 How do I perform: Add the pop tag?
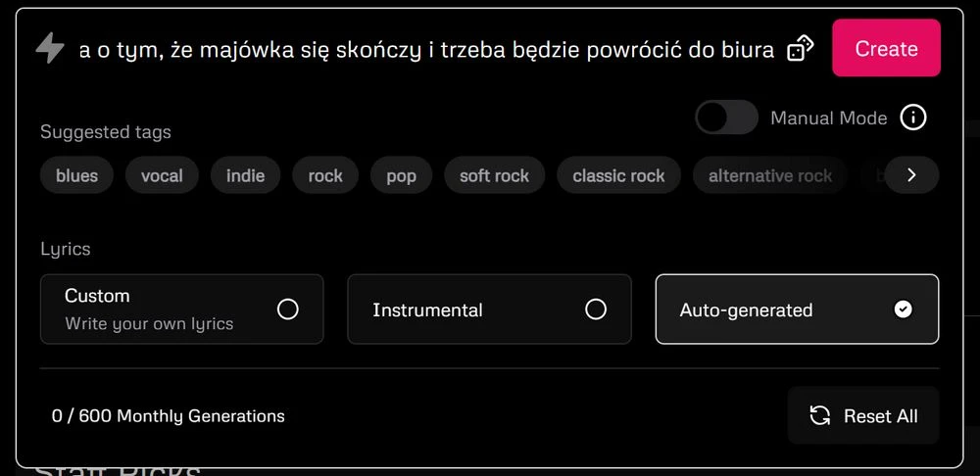401,175
